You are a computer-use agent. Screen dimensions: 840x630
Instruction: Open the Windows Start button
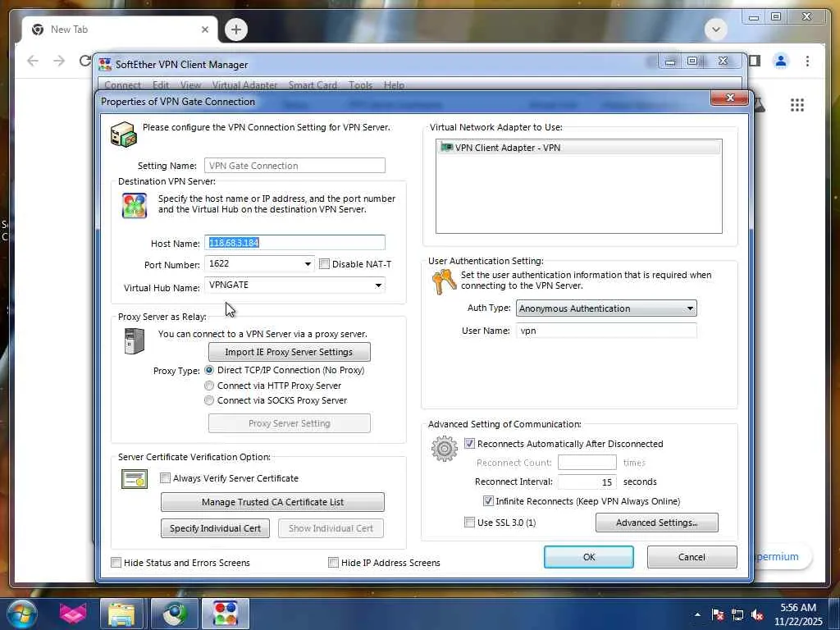click(22, 614)
